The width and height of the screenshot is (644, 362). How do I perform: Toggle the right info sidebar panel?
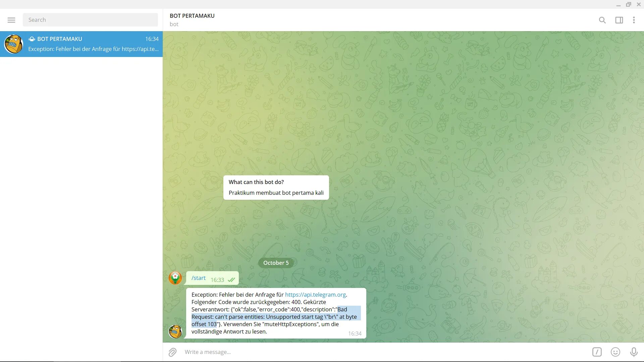pyautogui.click(x=619, y=20)
